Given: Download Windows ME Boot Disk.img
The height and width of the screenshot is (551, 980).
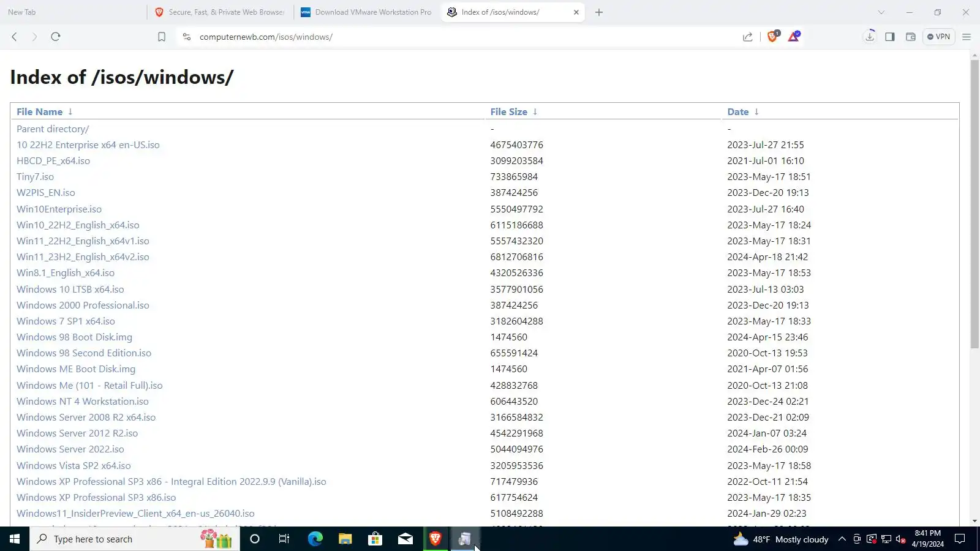Looking at the screenshot, I should [x=76, y=369].
